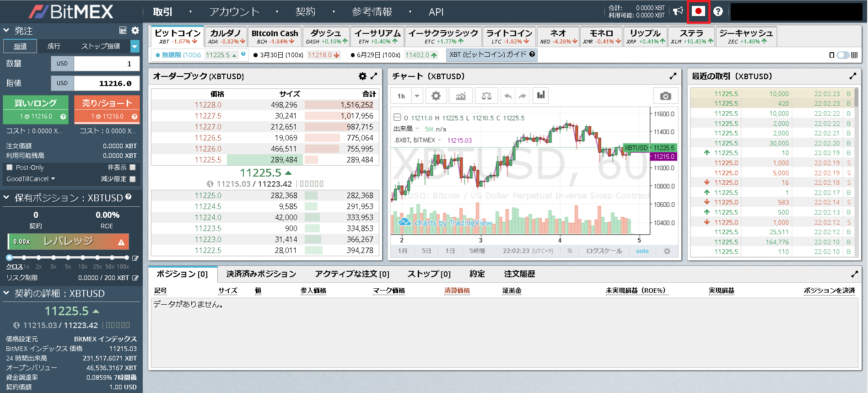Set chart range to 5日

[426, 251]
